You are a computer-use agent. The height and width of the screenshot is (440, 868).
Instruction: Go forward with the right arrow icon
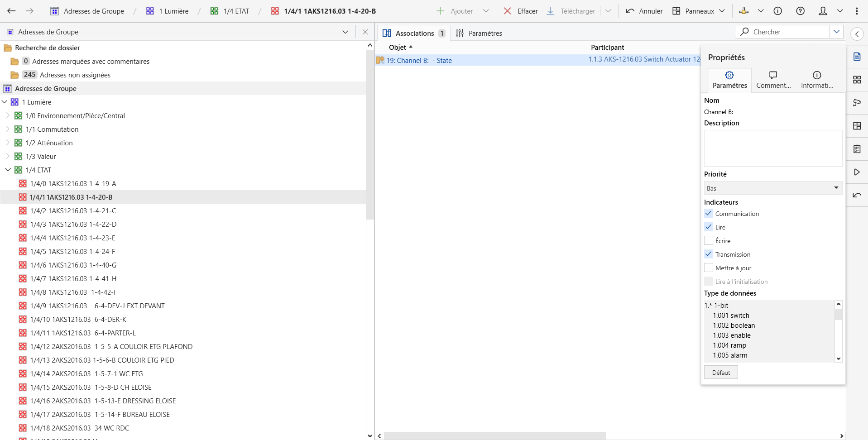click(x=29, y=11)
